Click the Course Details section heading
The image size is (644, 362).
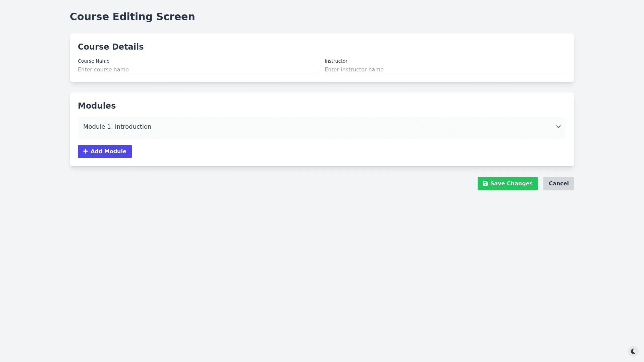[x=111, y=47]
